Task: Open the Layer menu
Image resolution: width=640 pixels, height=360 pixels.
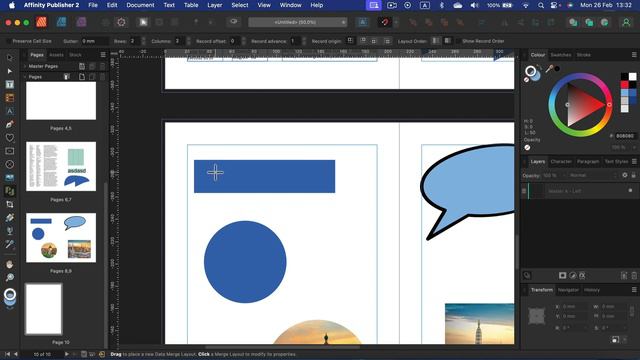Action: tap(214, 5)
